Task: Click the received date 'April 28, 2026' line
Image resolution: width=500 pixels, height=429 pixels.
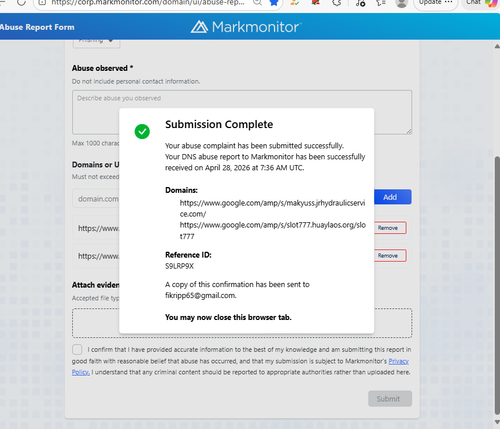Action: click(x=234, y=168)
